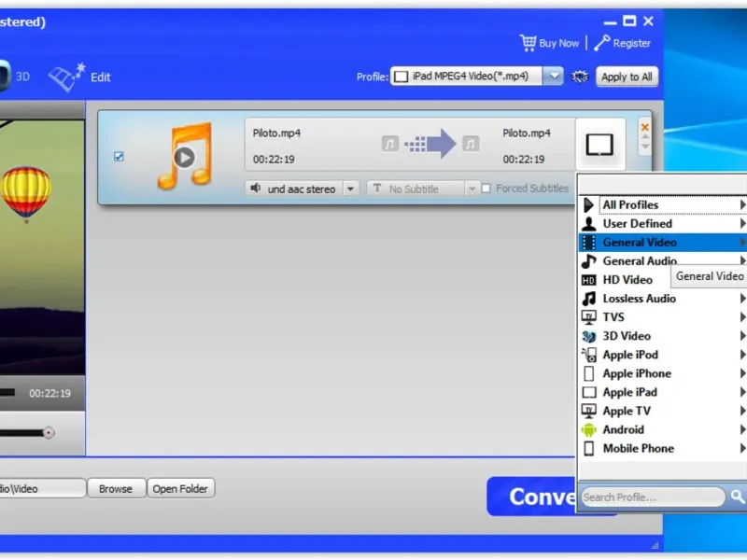Viewport: 747px width, 560px height.
Task: Open the und aac stereo audio dropdown
Action: (x=351, y=189)
